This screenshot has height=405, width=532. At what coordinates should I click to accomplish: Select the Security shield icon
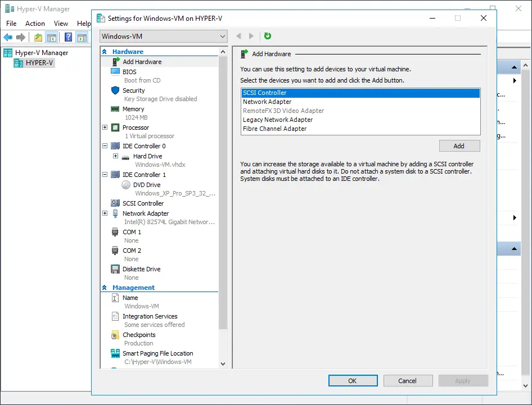[115, 90]
